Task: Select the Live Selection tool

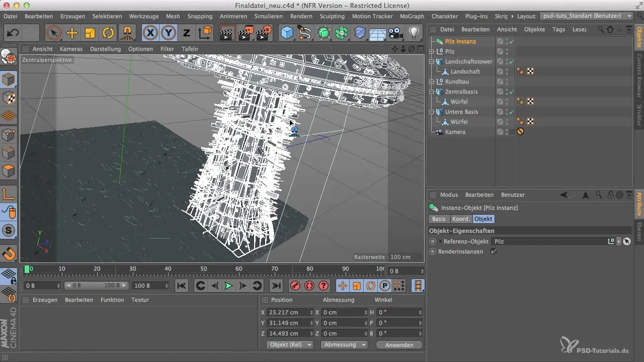Action: click(x=53, y=34)
